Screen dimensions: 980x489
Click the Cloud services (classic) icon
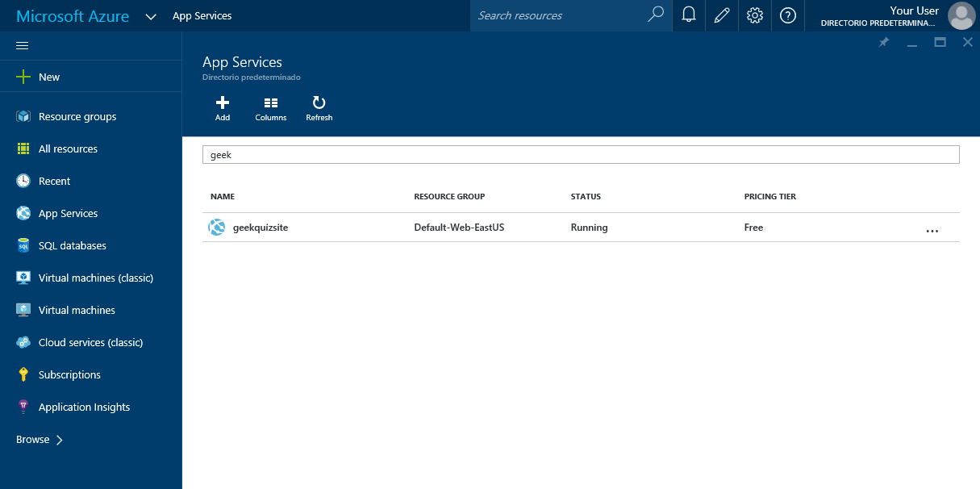(23, 342)
